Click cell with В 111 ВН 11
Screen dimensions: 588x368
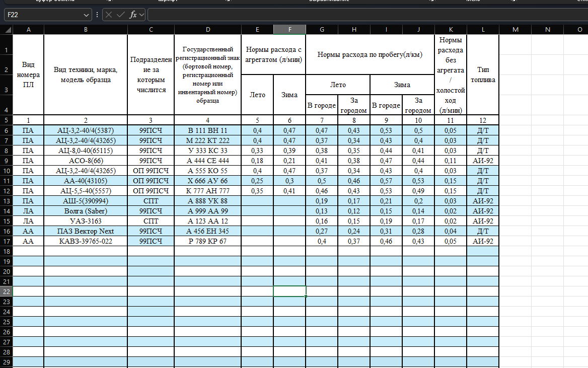tap(208, 130)
